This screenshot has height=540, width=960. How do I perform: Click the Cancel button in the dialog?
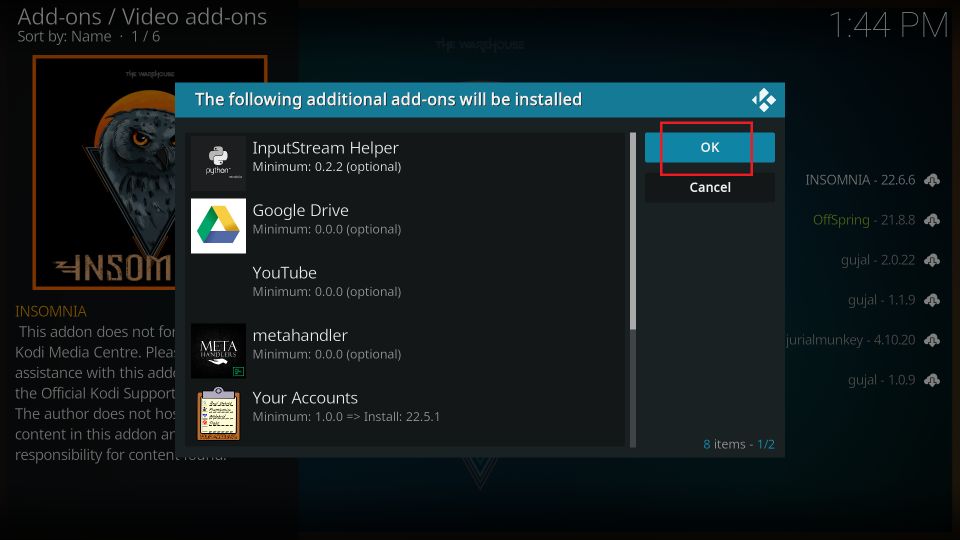pyautogui.click(x=710, y=187)
